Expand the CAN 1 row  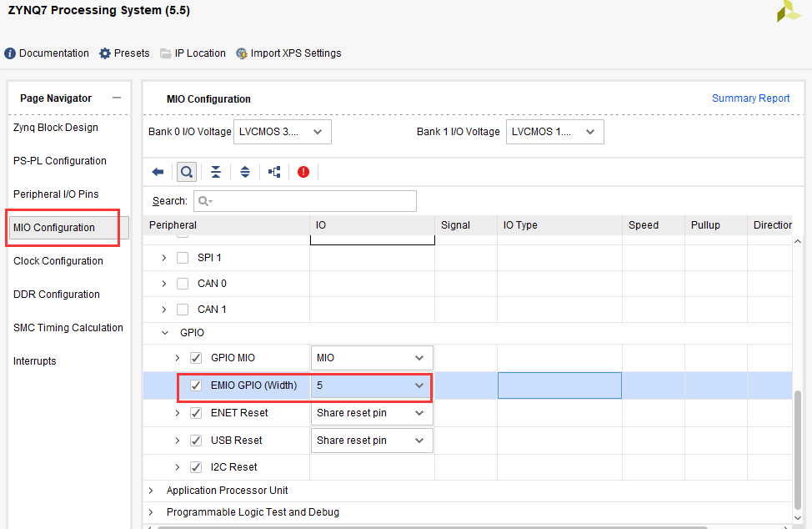[x=164, y=310]
